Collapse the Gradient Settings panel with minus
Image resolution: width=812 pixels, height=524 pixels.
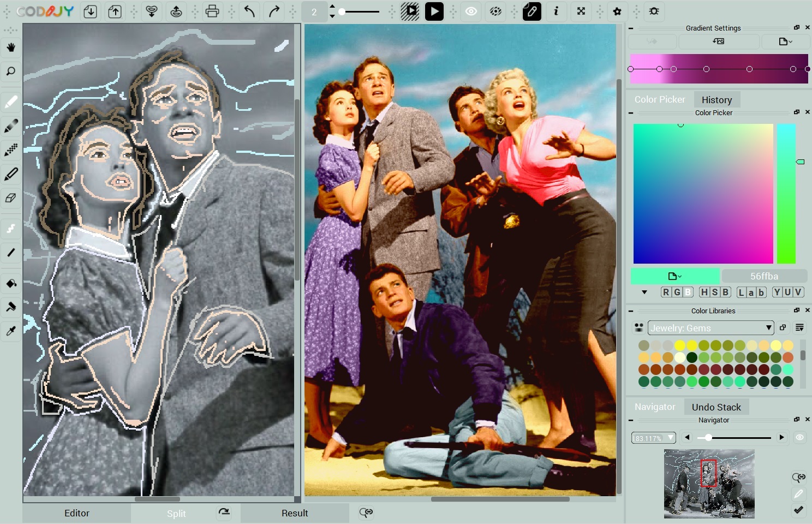tap(631, 28)
